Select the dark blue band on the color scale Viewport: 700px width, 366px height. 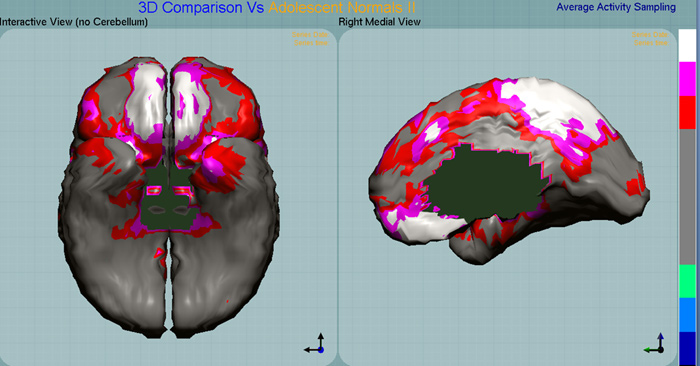pos(687,349)
